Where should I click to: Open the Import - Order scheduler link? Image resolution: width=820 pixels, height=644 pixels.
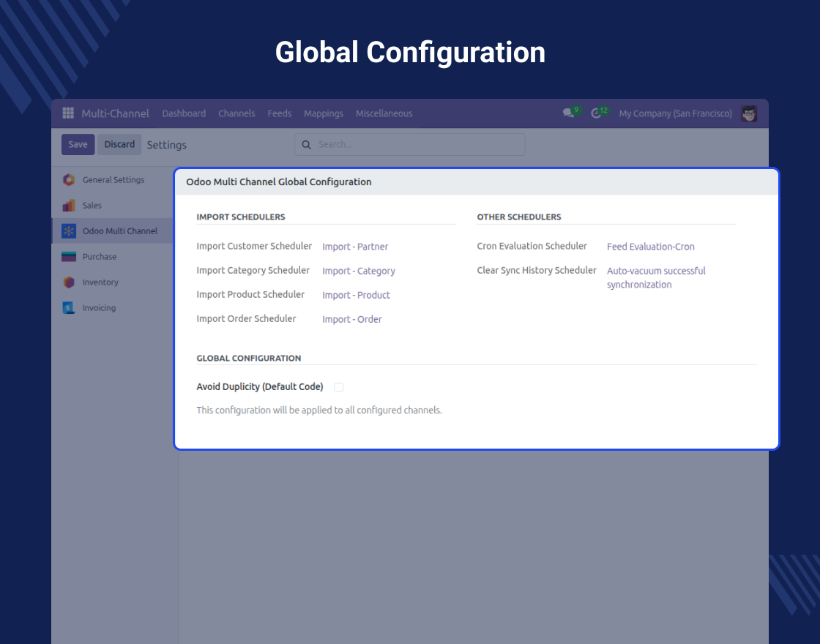point(352,319)
